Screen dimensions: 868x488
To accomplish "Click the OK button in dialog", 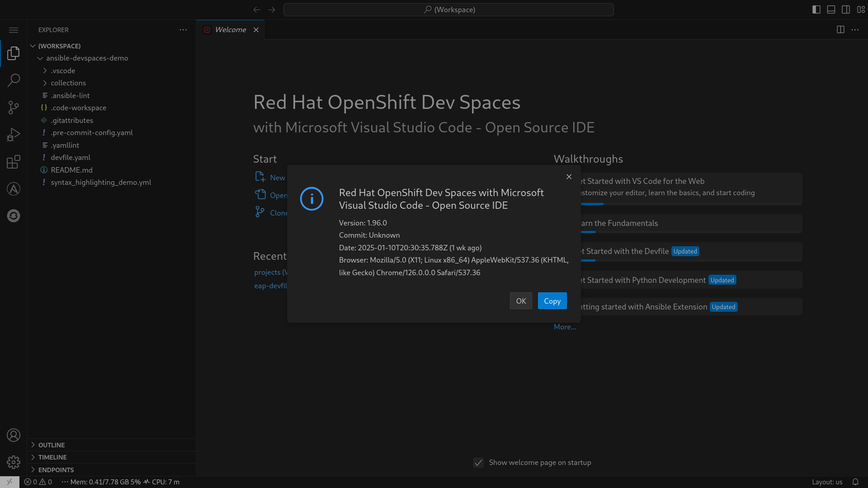I will 521,301.
